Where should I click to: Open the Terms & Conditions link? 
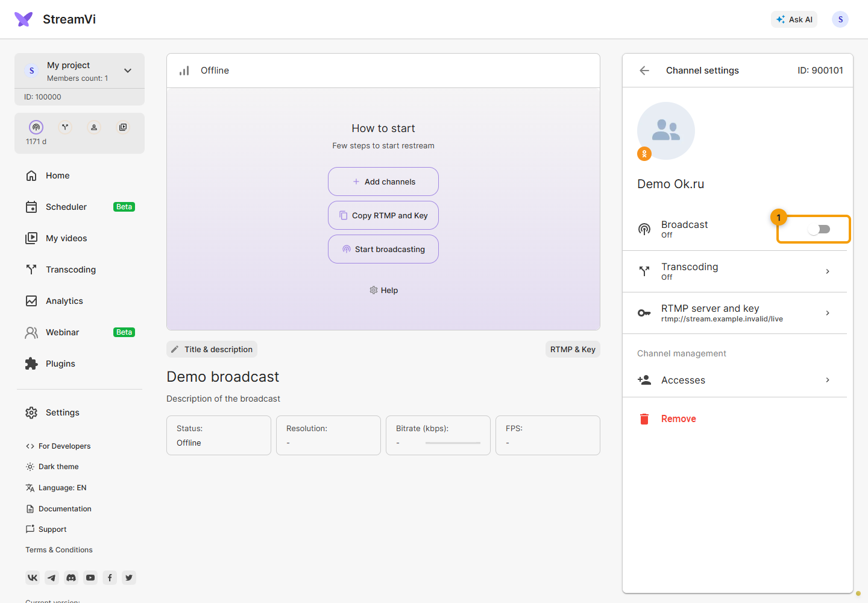click(x=59, y=550)
